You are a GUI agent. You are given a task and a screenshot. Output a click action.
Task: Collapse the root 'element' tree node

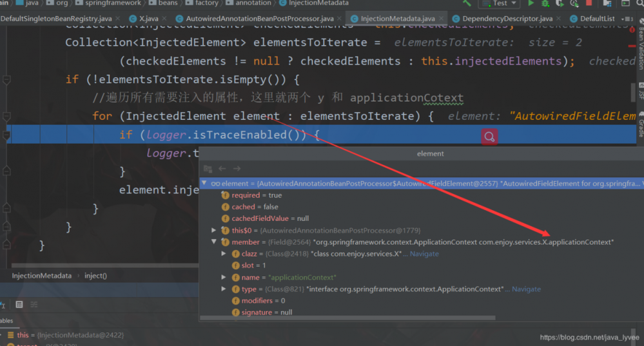204,183
